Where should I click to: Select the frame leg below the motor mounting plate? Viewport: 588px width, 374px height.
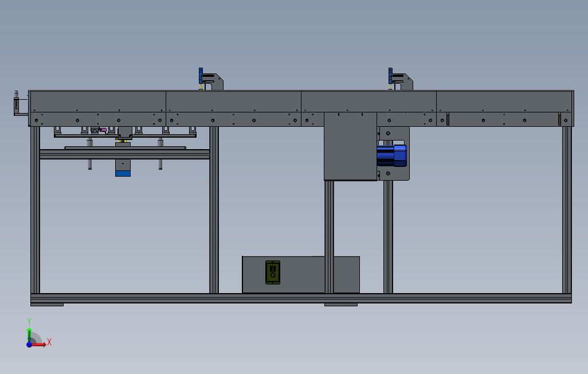tap(388, 237)
